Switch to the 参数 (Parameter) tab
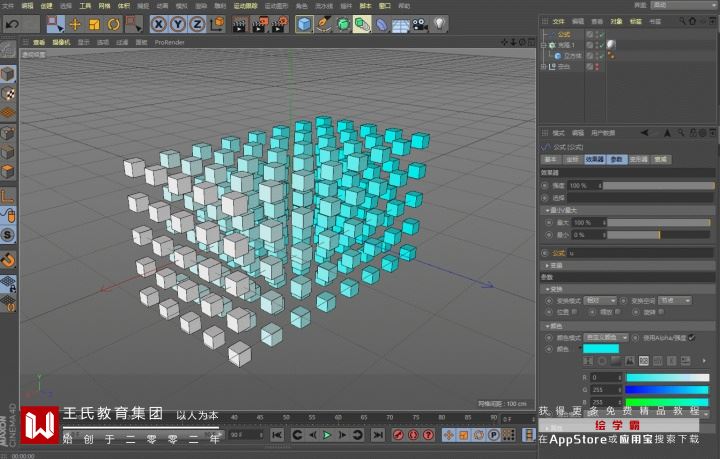Screen dimensions: 720x459 click(x=617, y=159)
